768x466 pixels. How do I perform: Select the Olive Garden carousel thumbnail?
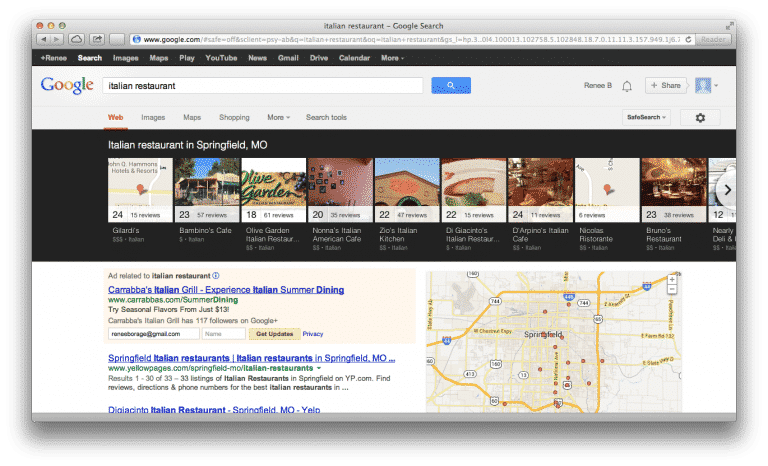pyautogui.click(x=274, y=190)
